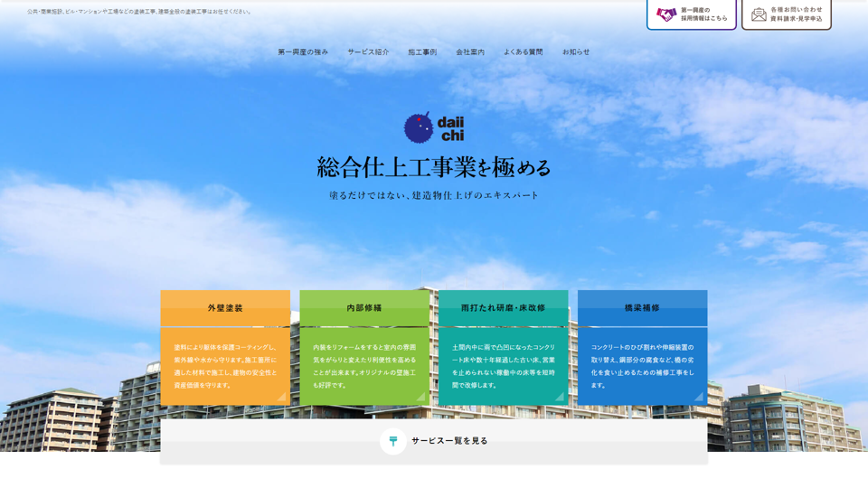Image resolution: width=868 pixels, height=488 pixels.
Task: Select the 雨打たれ研磨・床改修 card heading
Action: (x=504, y=308)
